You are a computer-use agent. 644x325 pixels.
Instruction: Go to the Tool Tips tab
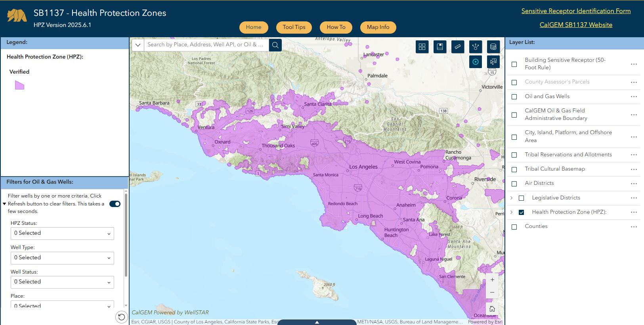[294, 27]
